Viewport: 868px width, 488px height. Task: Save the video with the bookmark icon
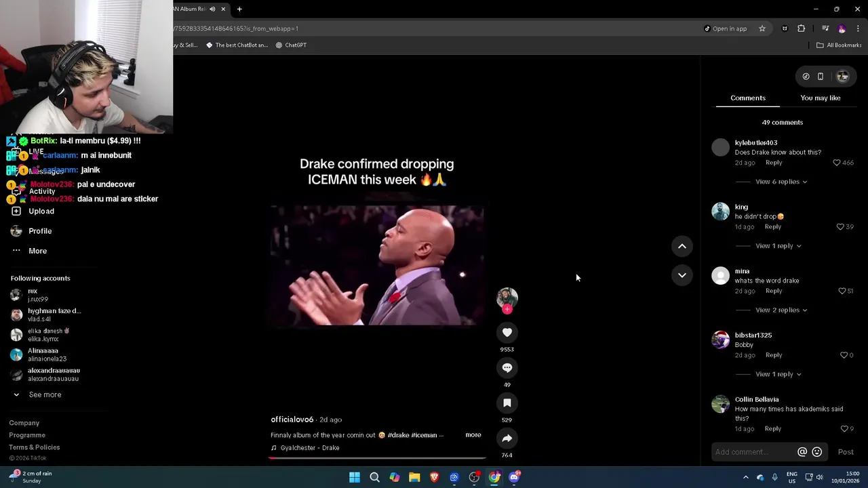[507, 403]
